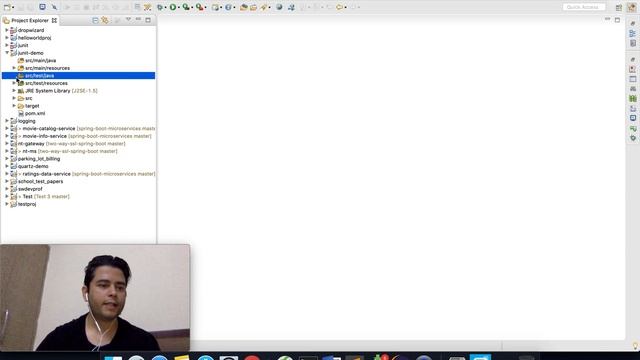This screenshot has height=360, width=640.
Task: Expand the helloworldproj project
Action: (7, 38)
